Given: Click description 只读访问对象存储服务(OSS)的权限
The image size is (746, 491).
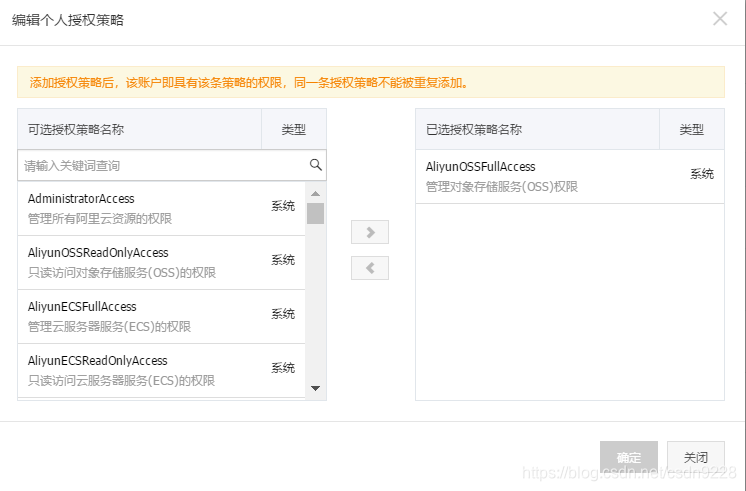Looking at the screenshot, I should pyautogui.click(x=122, y=273).
